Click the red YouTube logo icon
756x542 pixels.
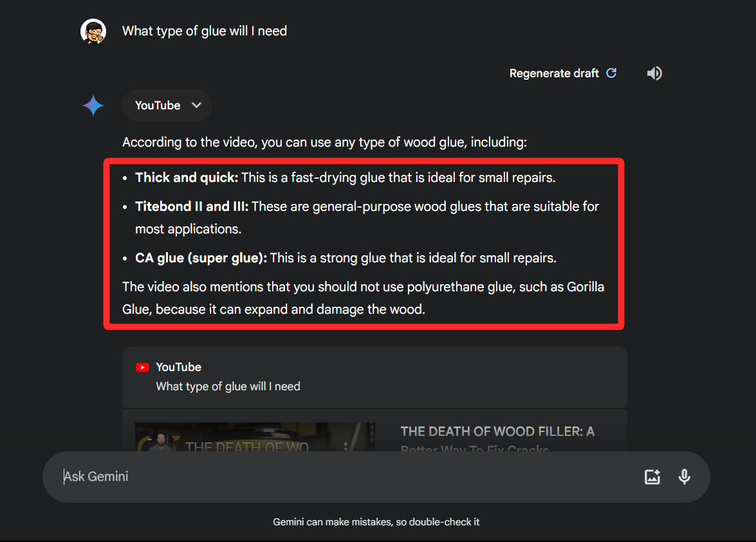point(142,368)
